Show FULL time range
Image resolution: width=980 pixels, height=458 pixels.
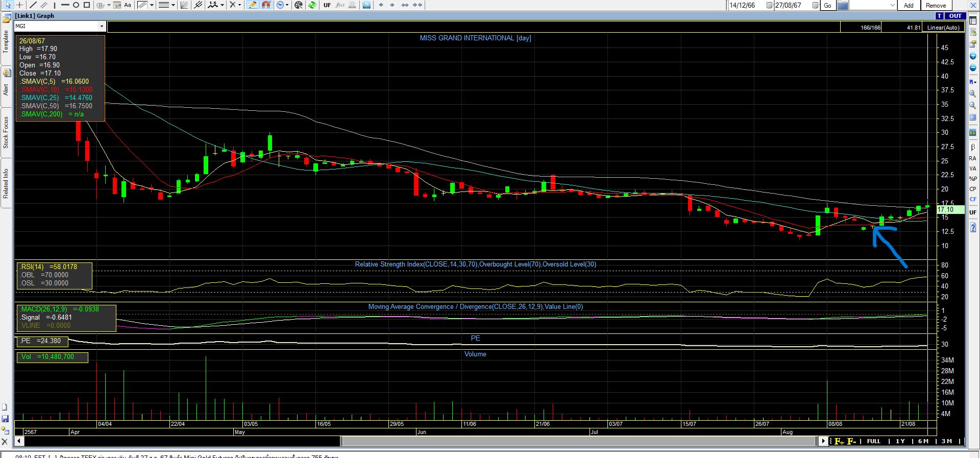(873, 441)
